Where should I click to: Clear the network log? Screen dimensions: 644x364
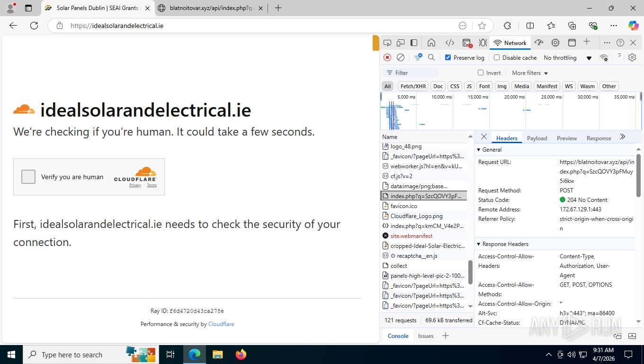(x=401, y=57)
